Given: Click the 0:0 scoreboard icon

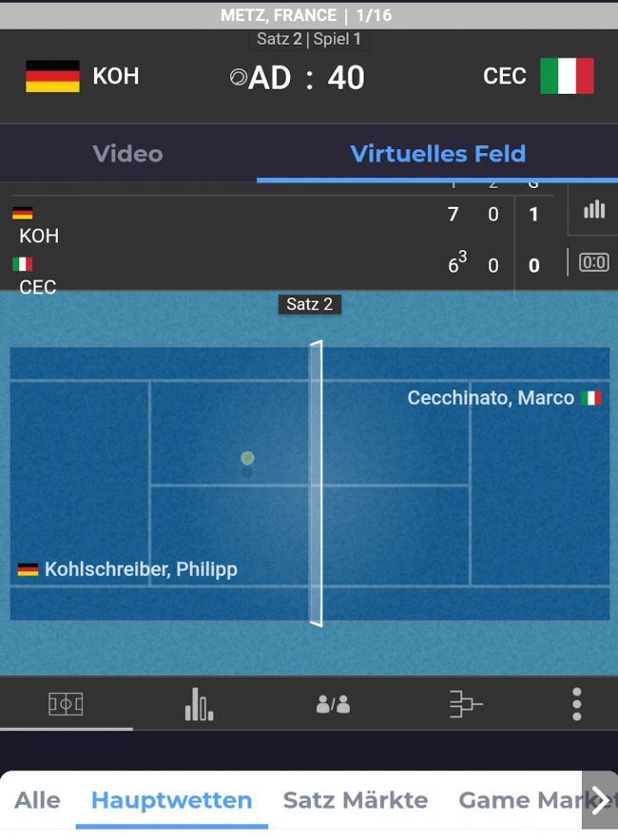Looking at the screenshot, I should coord(593,262).
